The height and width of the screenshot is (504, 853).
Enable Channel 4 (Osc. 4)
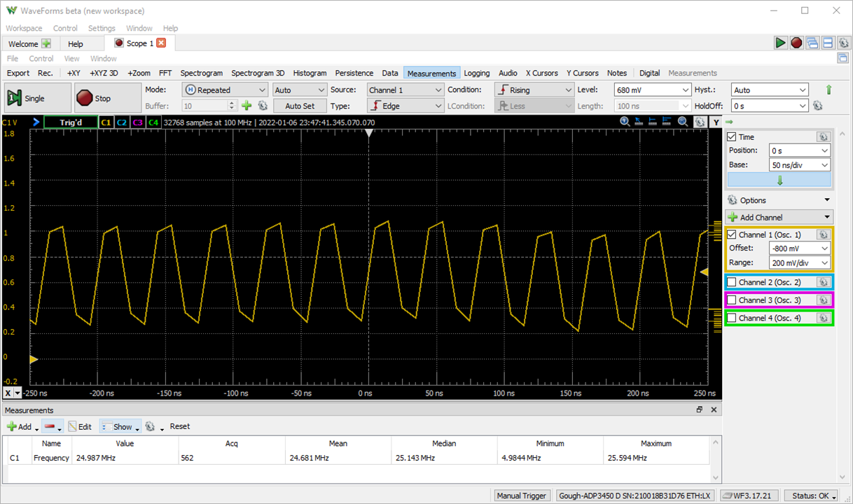(x=732, y=318)
